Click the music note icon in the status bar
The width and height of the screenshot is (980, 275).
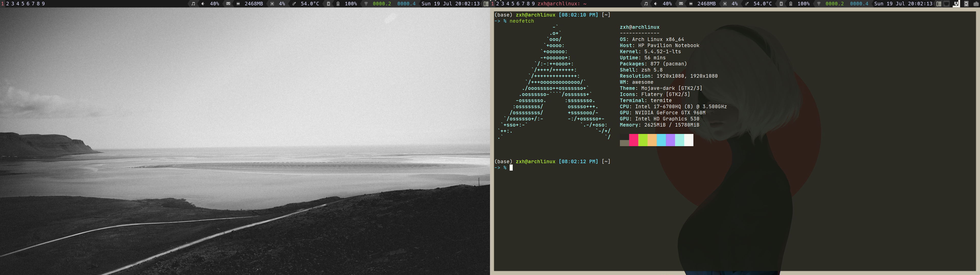click(193, 4)
